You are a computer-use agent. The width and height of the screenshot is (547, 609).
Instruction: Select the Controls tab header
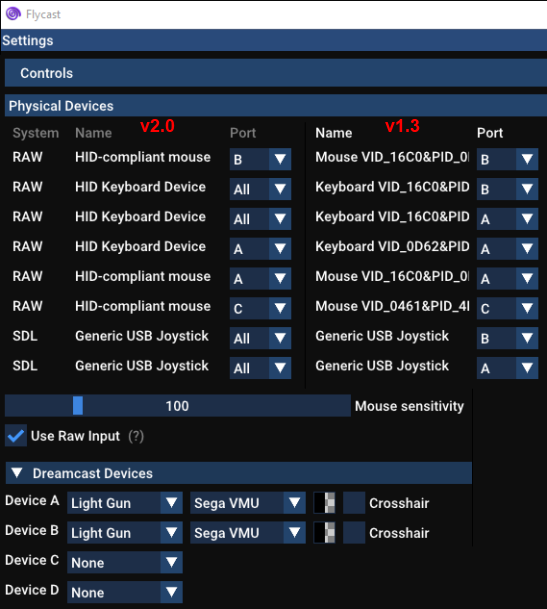[x=276, y=73]
